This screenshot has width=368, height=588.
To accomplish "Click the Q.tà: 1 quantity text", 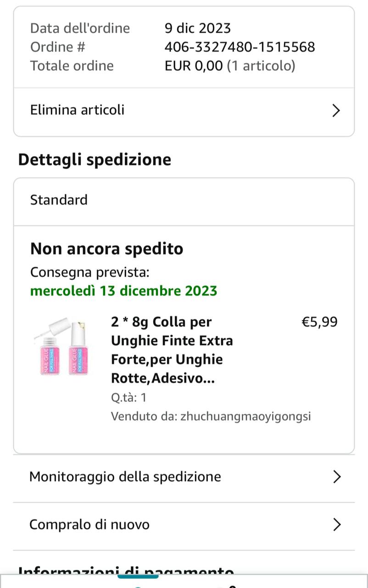I will [x=129, y=398].
